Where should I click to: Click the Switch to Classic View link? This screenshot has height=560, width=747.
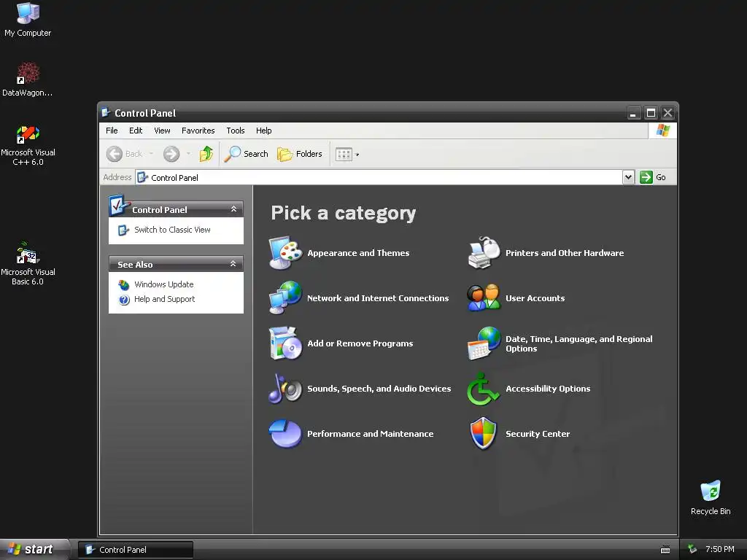[x=172, y=230]
